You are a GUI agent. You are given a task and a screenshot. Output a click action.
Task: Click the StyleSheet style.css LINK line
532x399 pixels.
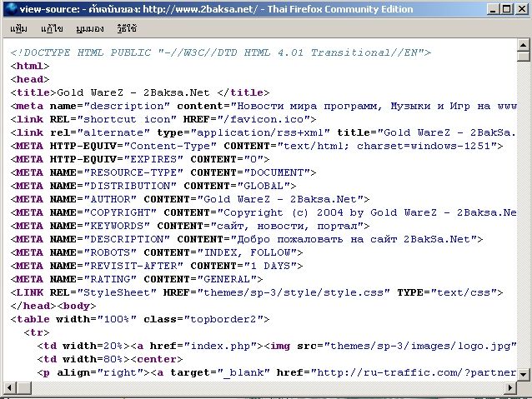[x=257, y=292]
